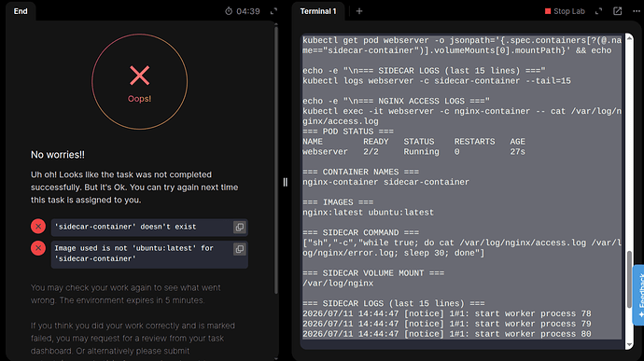This screenshot has height=361, width=644.
Task: Click the terminal scrollbar down arrow
Action: point(629,345)
